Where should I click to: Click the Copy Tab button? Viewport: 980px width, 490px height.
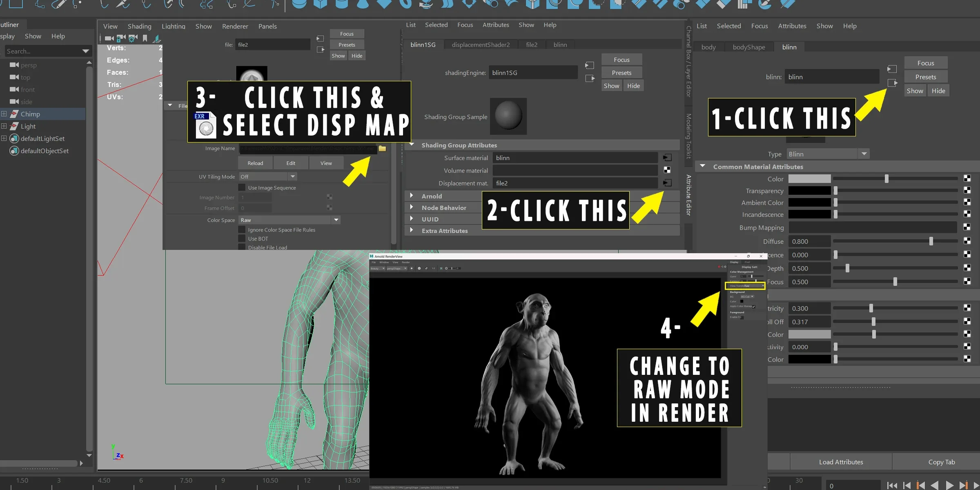(x=940, y=461)
